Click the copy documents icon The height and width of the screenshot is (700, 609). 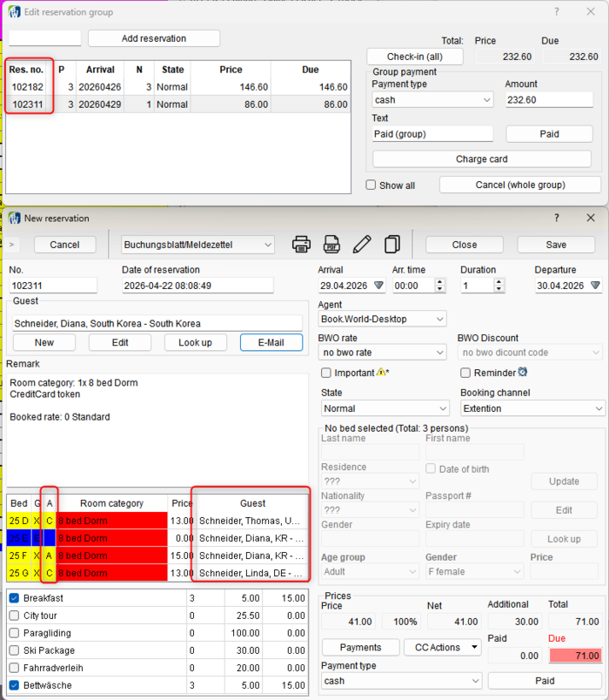point(392,245)
